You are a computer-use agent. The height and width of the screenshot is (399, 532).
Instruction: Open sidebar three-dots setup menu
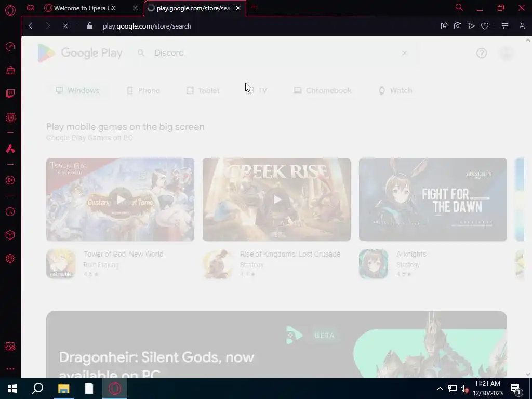click(x=10, y=369)
